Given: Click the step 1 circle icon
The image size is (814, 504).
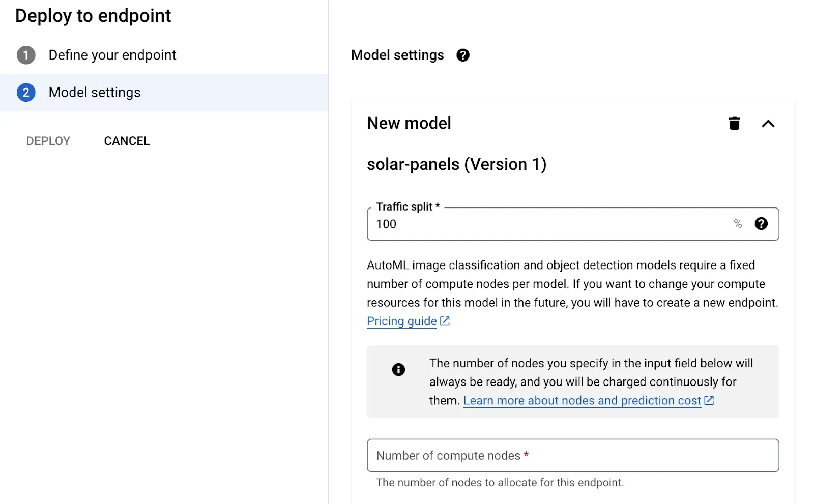Looking at the screenshot, I should point(26,55).
